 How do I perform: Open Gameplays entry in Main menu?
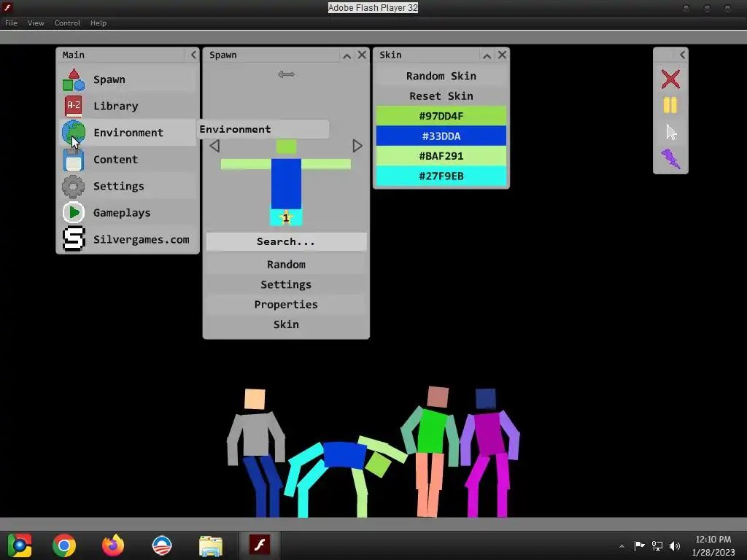[128, 212]
